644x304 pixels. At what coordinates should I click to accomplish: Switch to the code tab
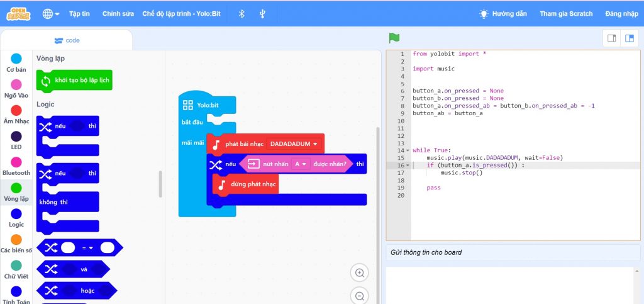[x=67, y=40]
